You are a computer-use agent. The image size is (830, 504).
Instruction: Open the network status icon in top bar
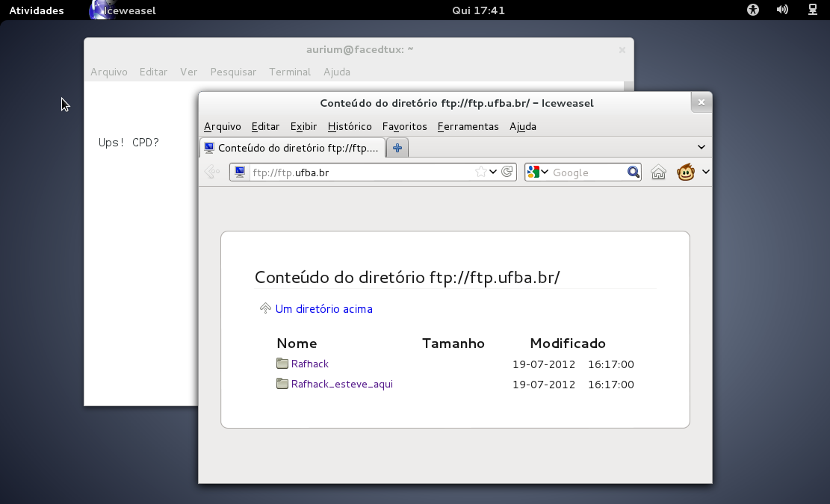pos(813,10)
